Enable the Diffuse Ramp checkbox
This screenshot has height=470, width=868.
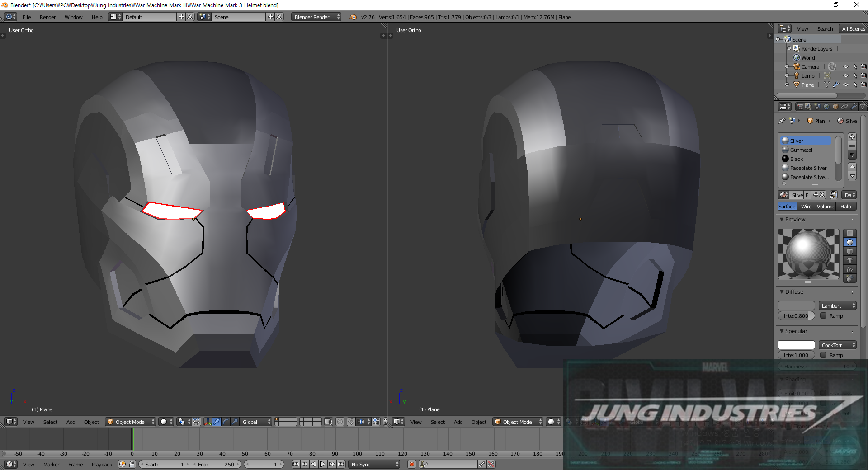point(823,315)
